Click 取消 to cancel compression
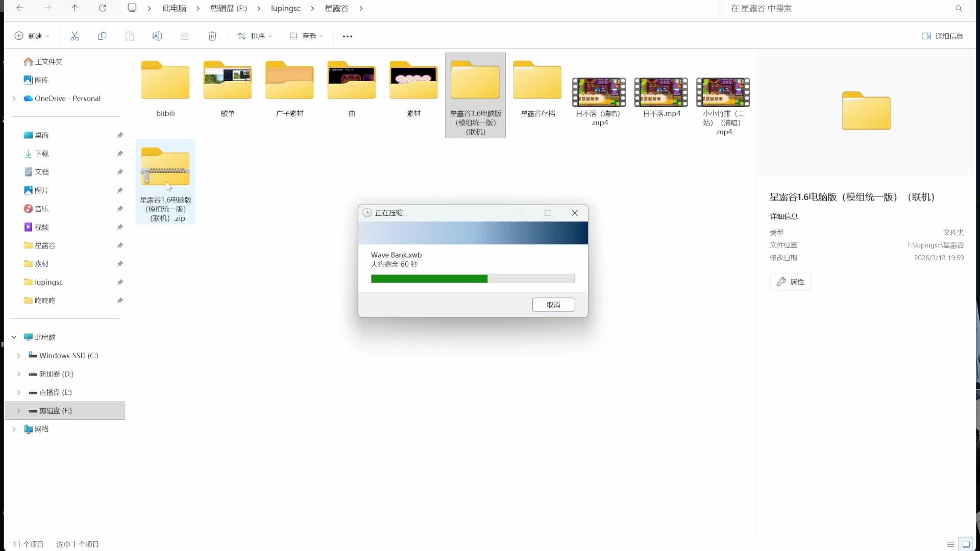Screen dimensions: 980x551 pos(553,305)
